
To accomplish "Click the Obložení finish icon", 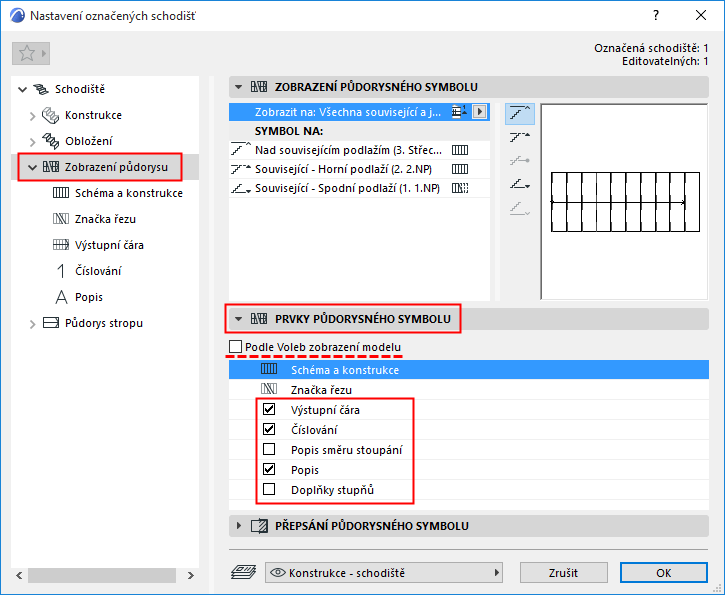I will [50, 141].
